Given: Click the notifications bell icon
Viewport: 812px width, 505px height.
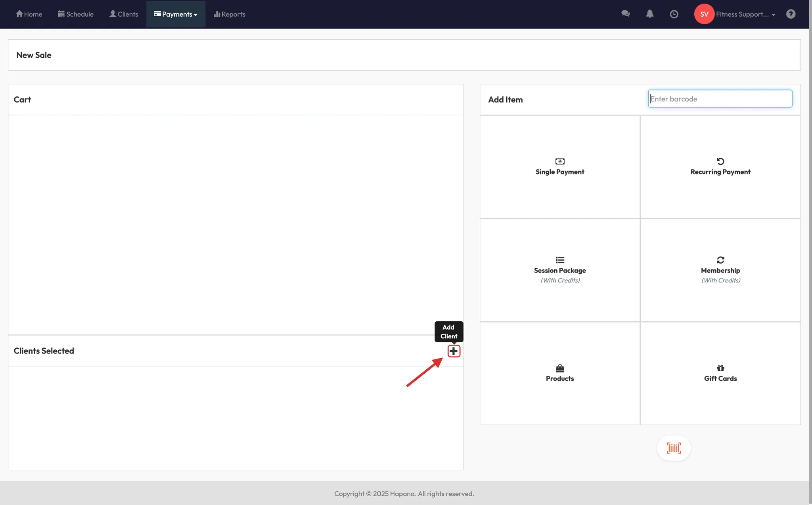Looking at the screenshot, I should pyautogui.click(x=649, y=14).
